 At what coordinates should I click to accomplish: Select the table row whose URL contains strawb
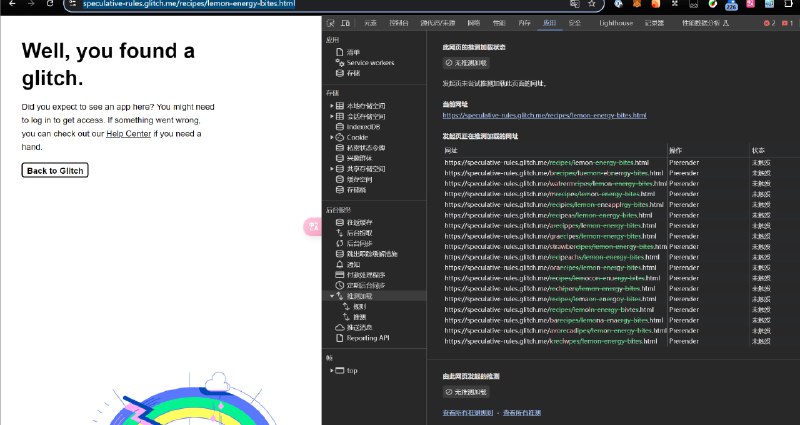click(x=621, y=246)
